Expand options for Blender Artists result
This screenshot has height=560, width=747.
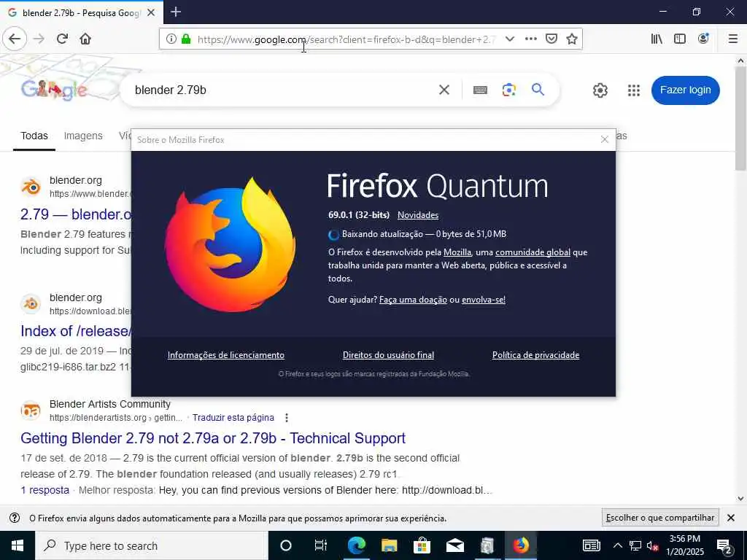tap(286, 418)
